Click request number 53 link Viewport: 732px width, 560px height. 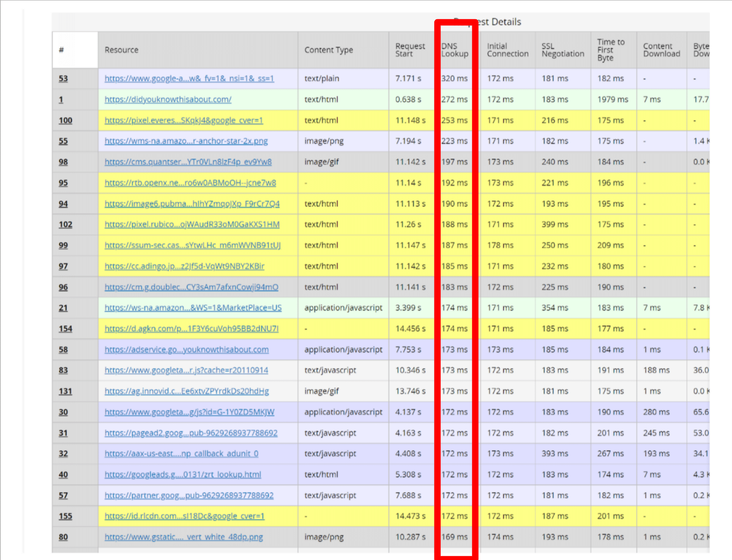point(63,78)
